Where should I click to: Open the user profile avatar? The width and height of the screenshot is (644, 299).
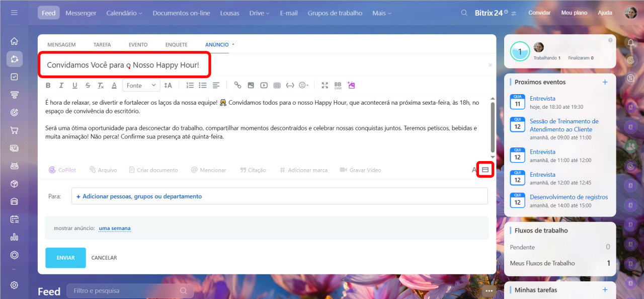631,13
